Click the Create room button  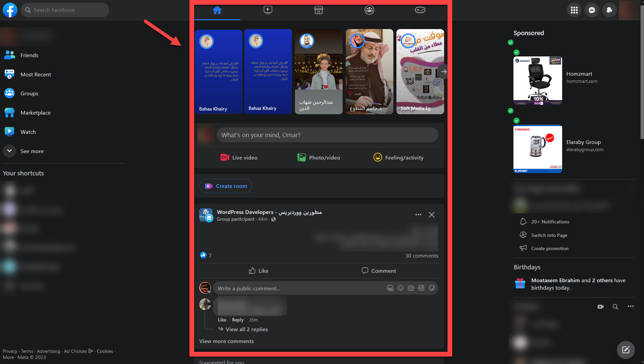[x=226, y=186]
